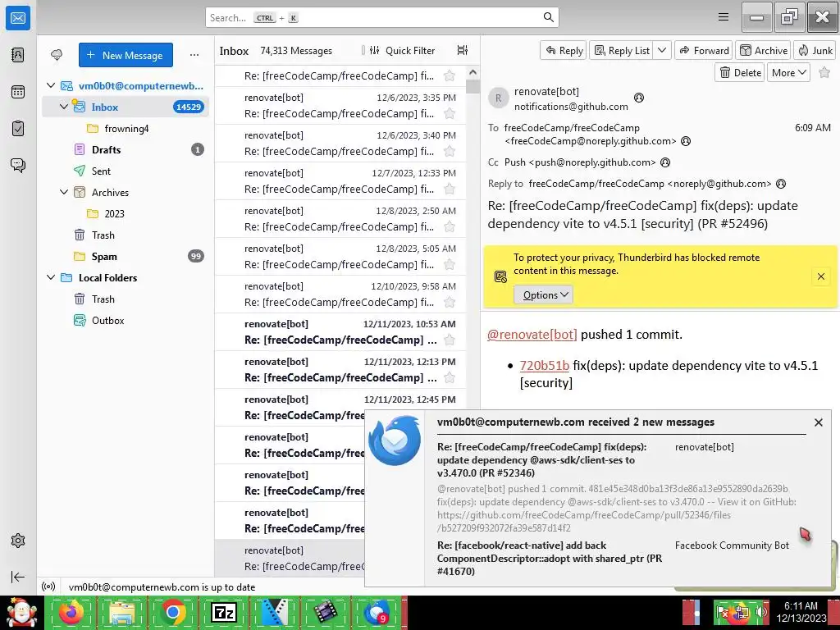Open Google Chrome from the taskbar

tap(172, 612)
